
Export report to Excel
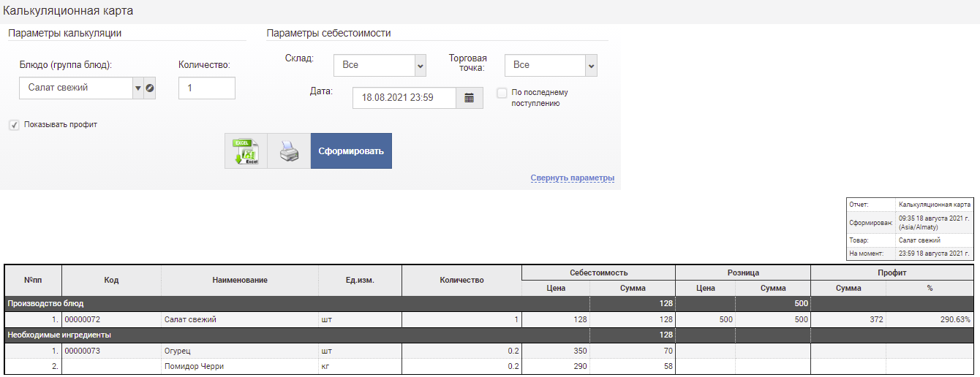(246, 151)
